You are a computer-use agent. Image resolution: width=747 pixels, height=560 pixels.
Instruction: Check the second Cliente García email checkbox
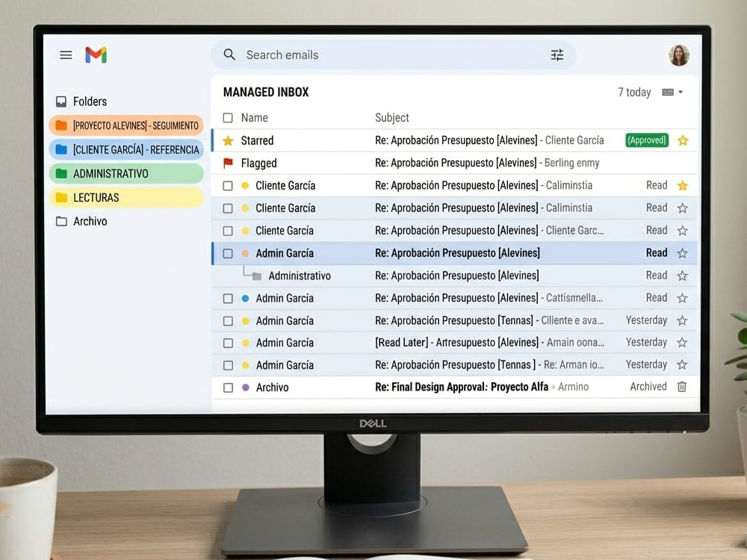[x=228, y=208]
